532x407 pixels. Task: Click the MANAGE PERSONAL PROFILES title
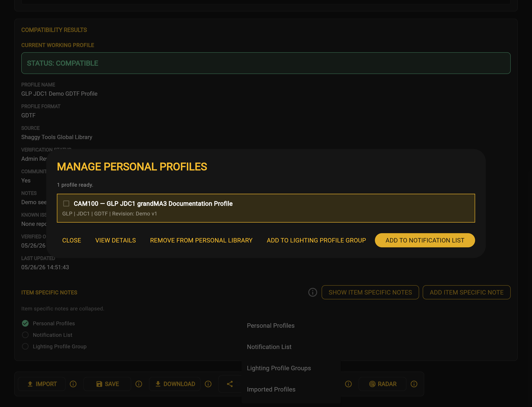point(132,167)
